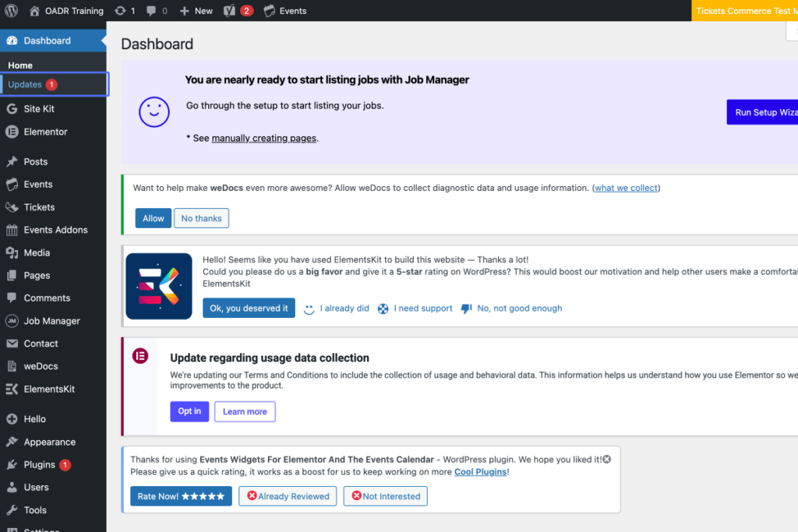This screenshot has width=798, height=532.
Task: Click the Pages sidebar icon
Action: click(x=12, y=275)
